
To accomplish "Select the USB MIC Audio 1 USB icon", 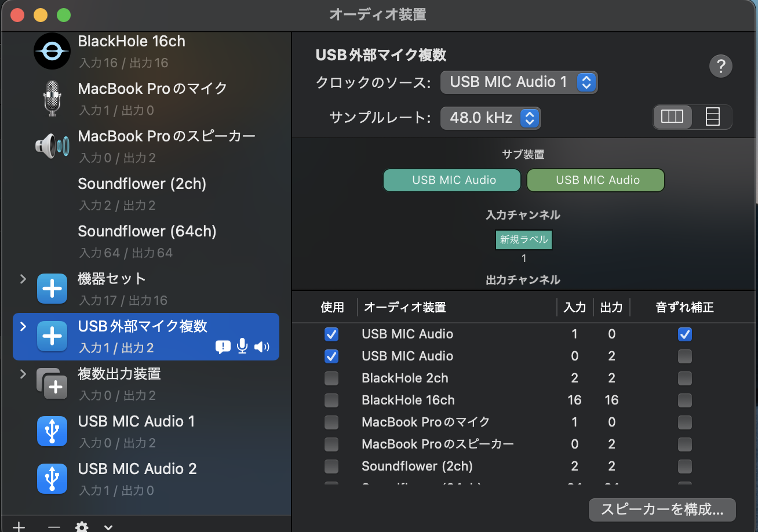I will (x=52, y=431).
